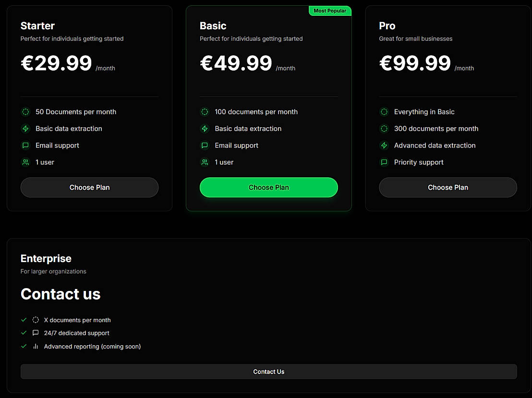Click the Basic plan users icon
532x398 pixels.
tap(205, 162)
